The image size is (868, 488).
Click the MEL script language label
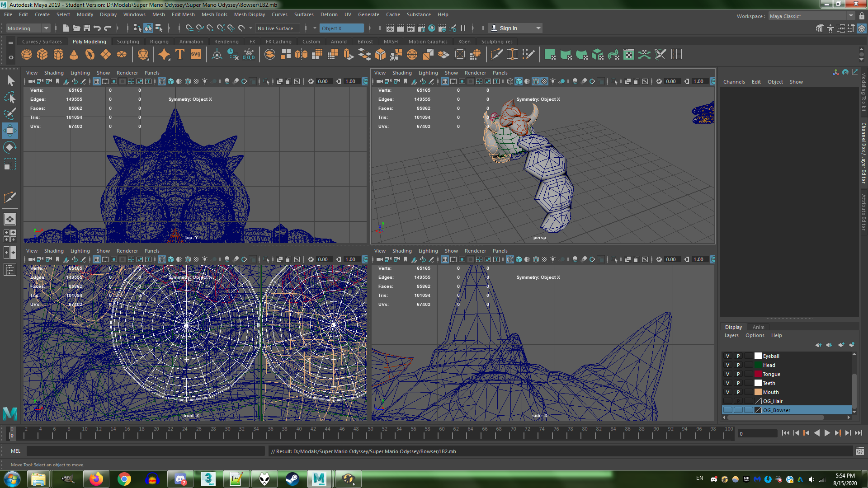click(x=16, y=451)
